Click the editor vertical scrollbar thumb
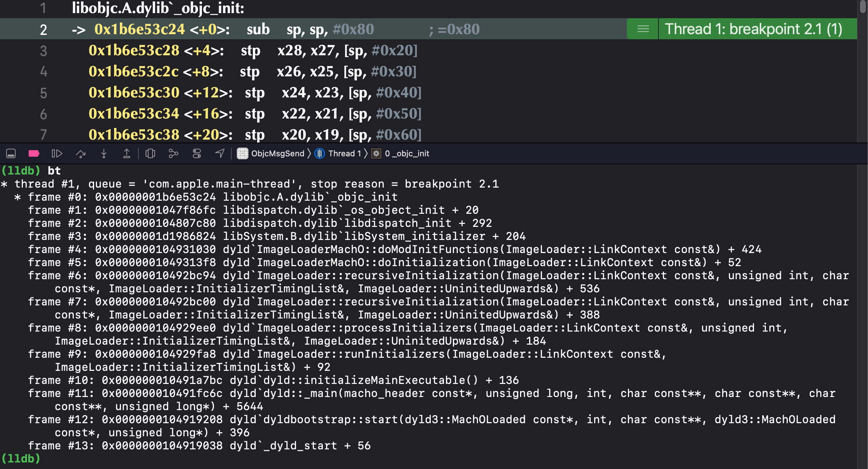The width and height of the screenshot is (868, 469). 863,7
